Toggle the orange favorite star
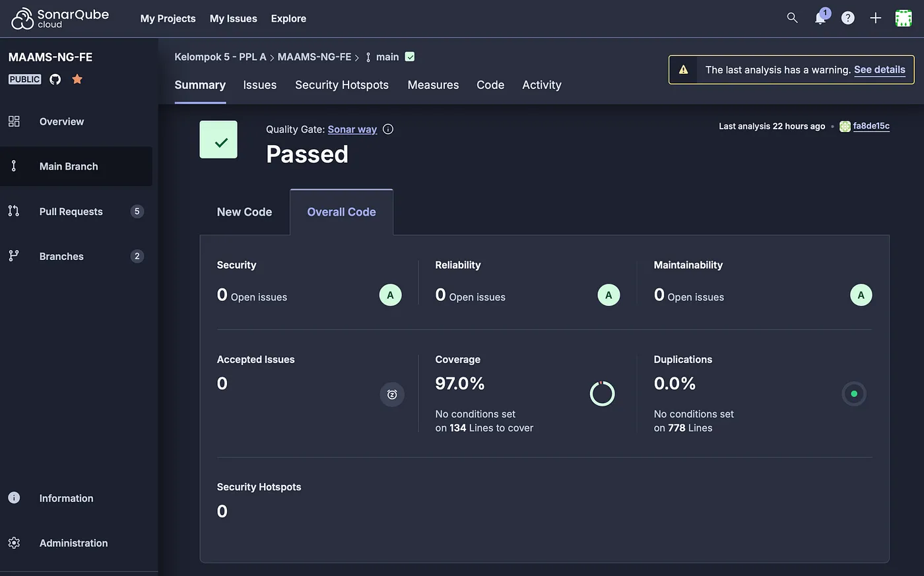 coord(77,79)
